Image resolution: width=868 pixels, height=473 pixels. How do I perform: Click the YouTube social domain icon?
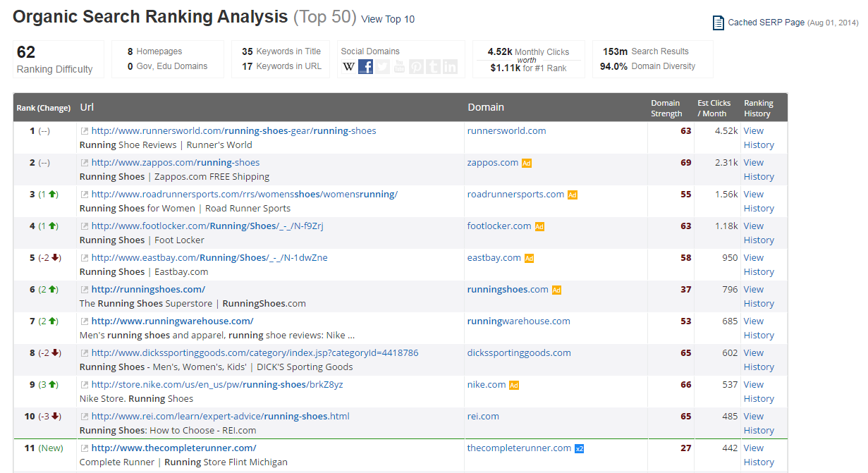click(399, 67)
